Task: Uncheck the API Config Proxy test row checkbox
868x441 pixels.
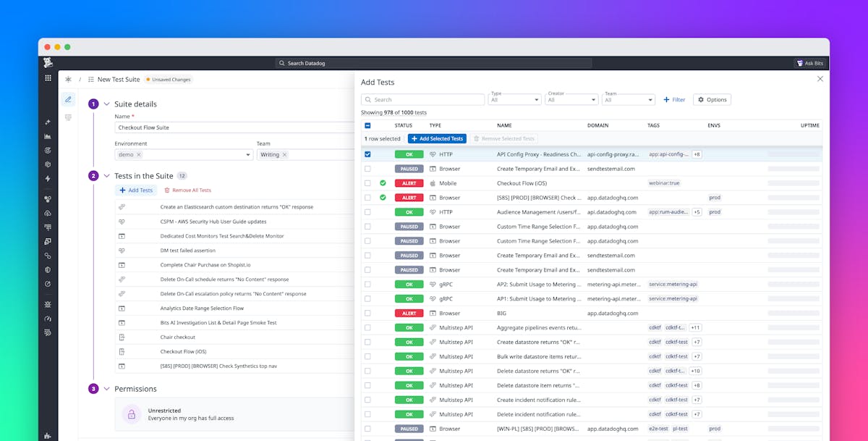Action: tap(366, 154)
